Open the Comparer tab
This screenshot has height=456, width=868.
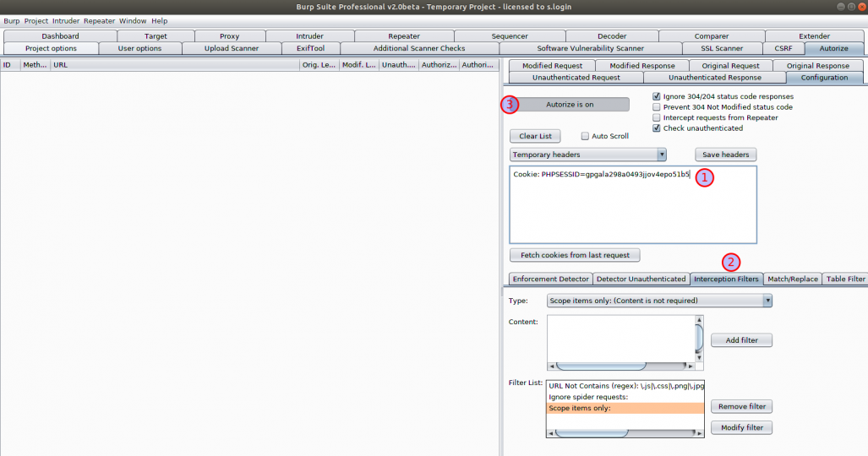tap(712, 36)
